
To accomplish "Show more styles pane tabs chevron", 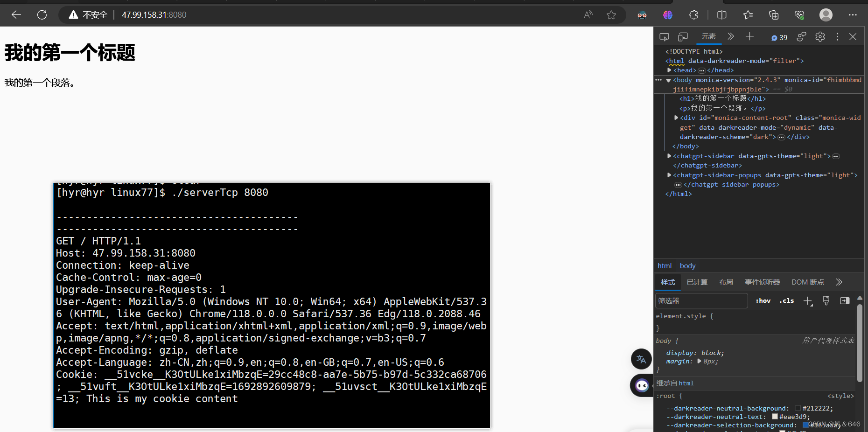I will tap(839, 282).
